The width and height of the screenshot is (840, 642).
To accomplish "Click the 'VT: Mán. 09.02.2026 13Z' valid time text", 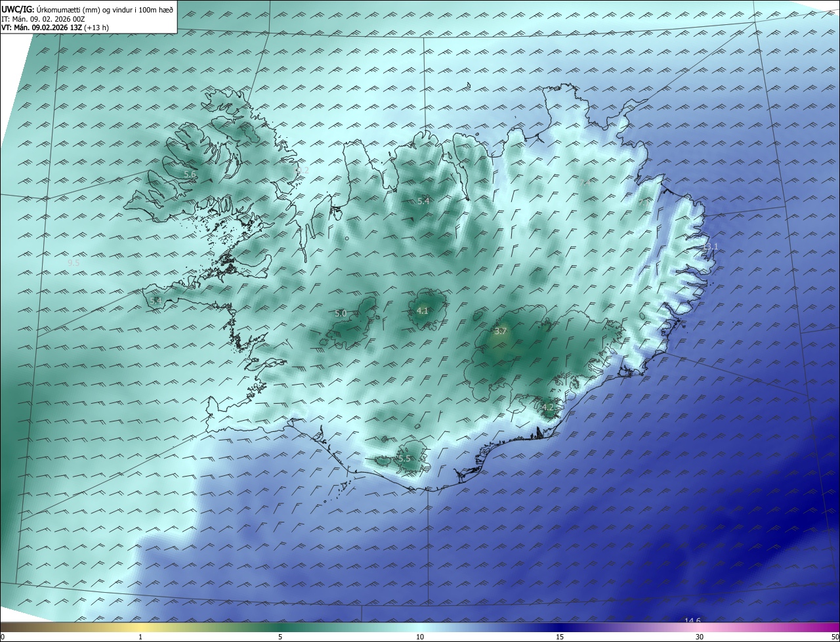I will click(41, 28).
